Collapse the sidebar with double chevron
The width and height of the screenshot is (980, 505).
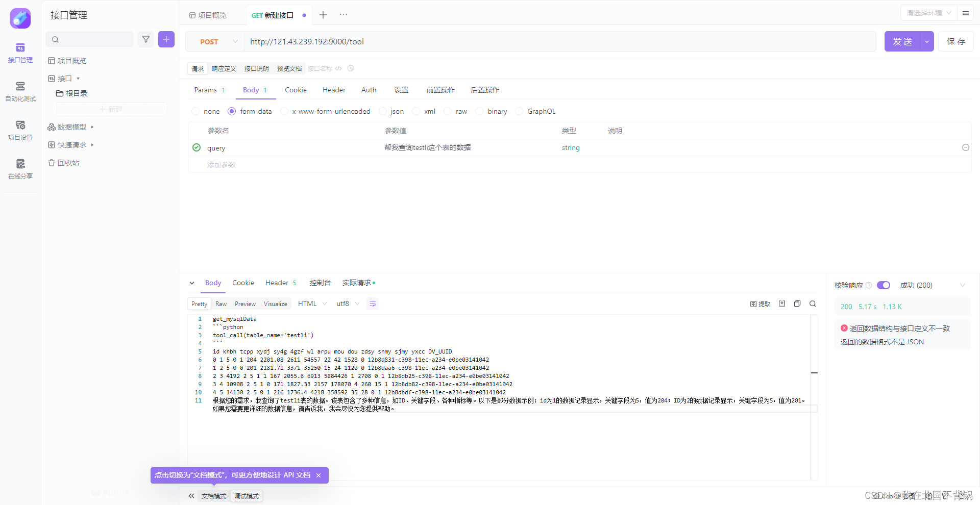[x=191, y=496]
